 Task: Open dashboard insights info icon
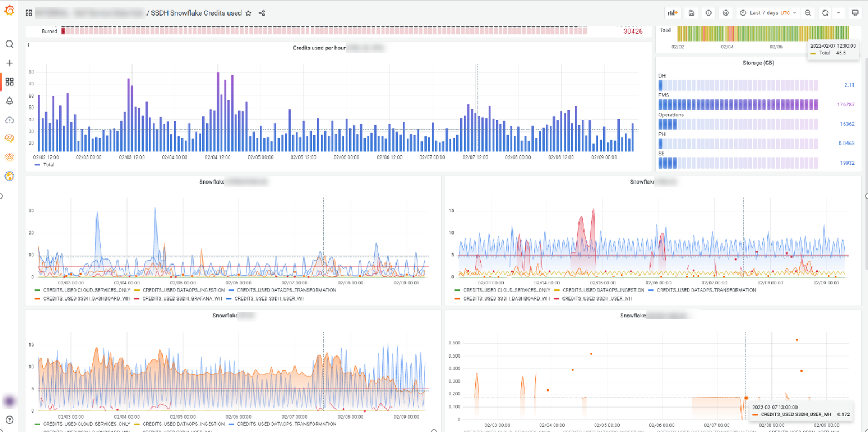[x=708, y=13]
